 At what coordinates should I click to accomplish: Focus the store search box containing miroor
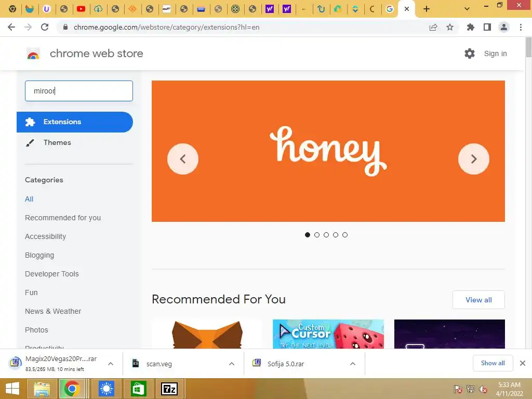79,91
